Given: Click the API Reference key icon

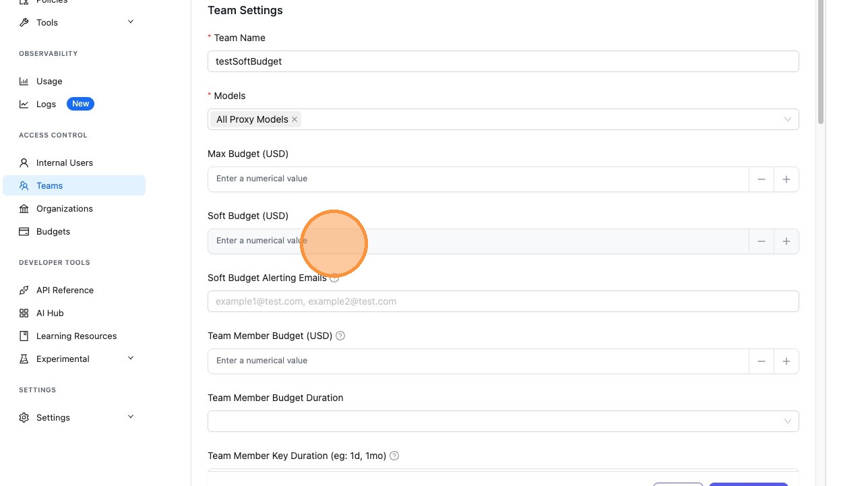Looking at the screenshot, I should pyautogui.click(x=24, y=291).
